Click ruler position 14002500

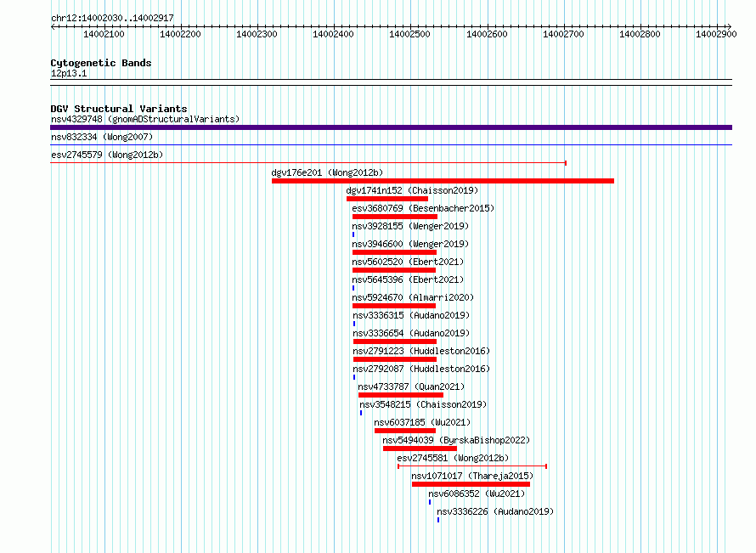409,34
